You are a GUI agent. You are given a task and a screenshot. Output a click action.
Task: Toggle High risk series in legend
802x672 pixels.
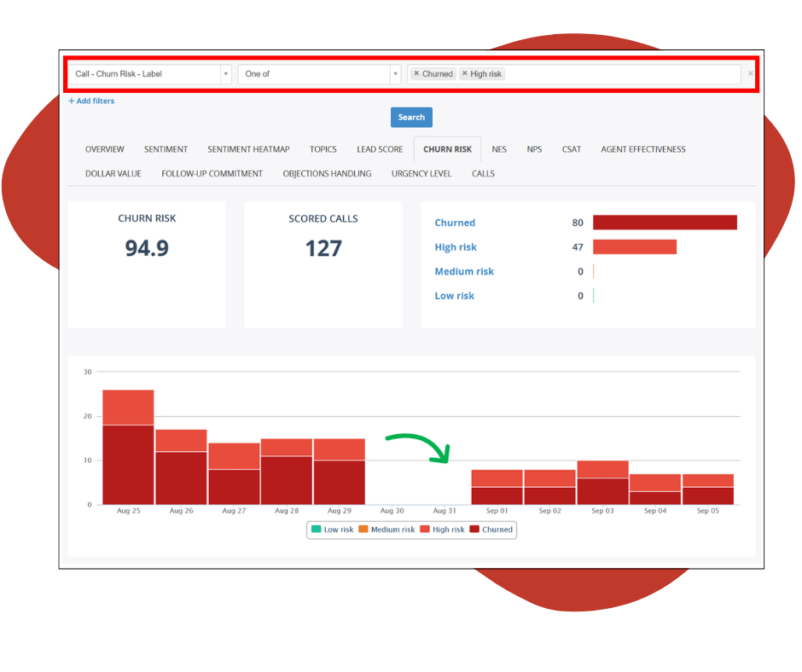point(442,530)
